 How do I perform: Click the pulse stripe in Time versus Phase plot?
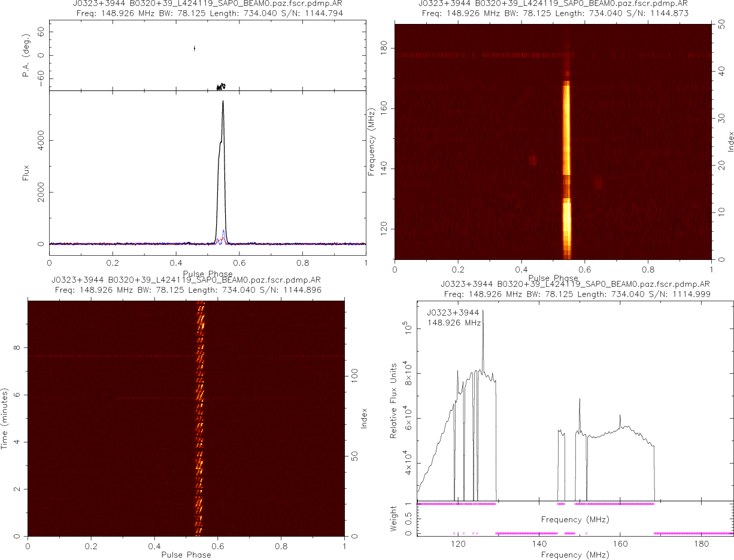(x=201, y=419)
